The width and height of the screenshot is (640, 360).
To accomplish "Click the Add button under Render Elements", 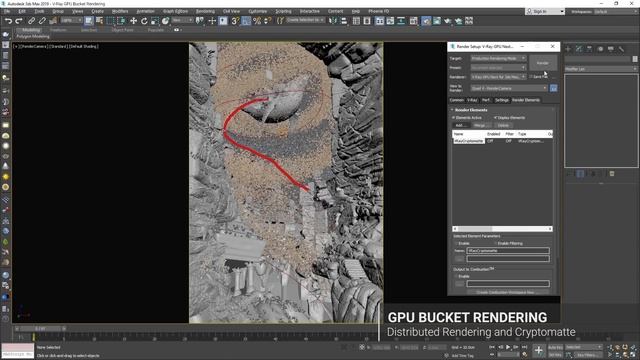I will pyautogui.click(x=460, y=125).
